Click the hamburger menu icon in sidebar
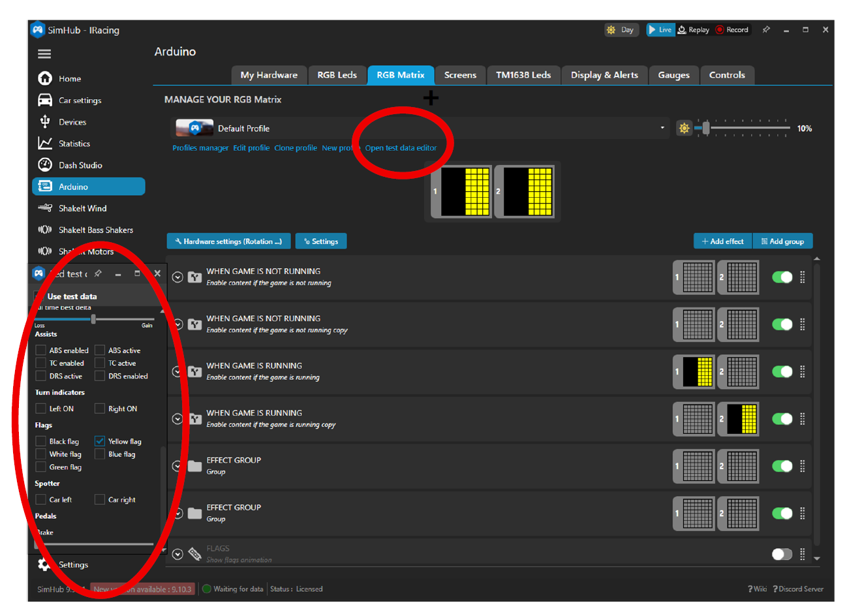The image size is (847, 616). click(x=44, y=54)
